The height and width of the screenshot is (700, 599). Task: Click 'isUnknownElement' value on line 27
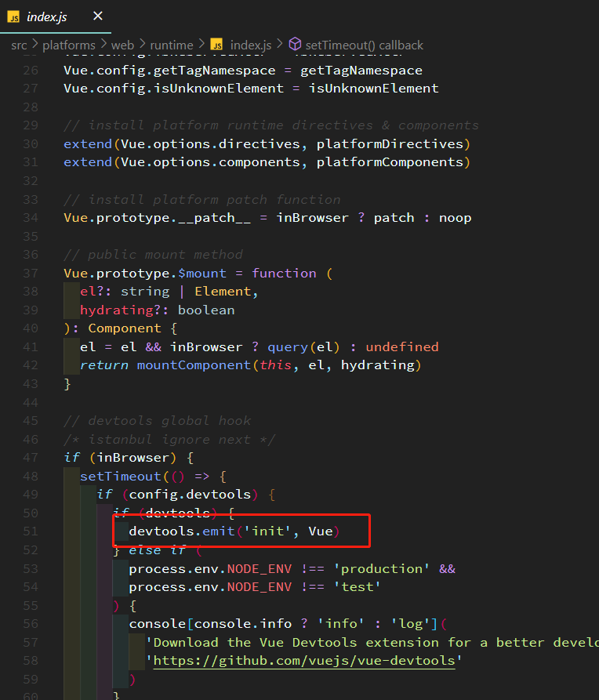(x=373, y=89)
